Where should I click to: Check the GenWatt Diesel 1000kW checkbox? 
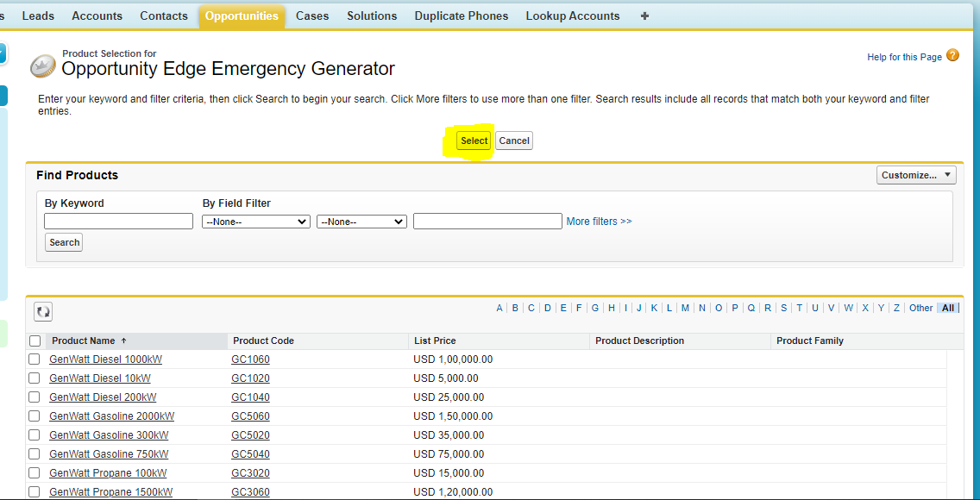coord(35,359)
